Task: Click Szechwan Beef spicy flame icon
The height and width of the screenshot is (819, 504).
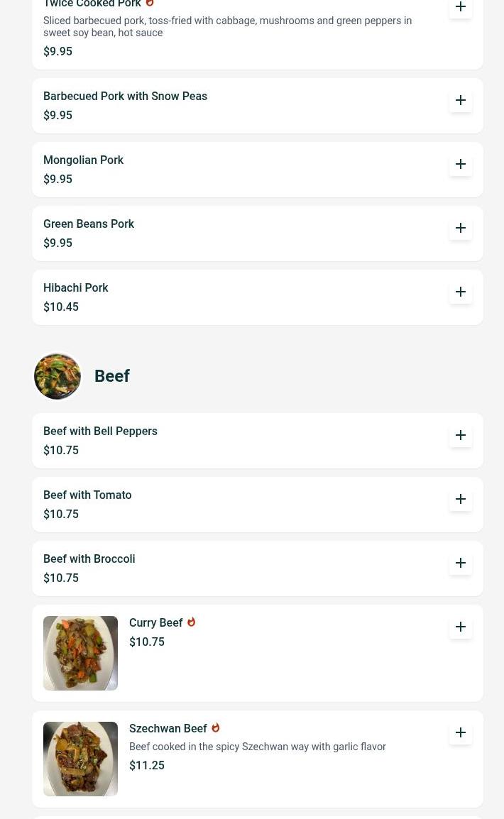Action: [216, 727]
